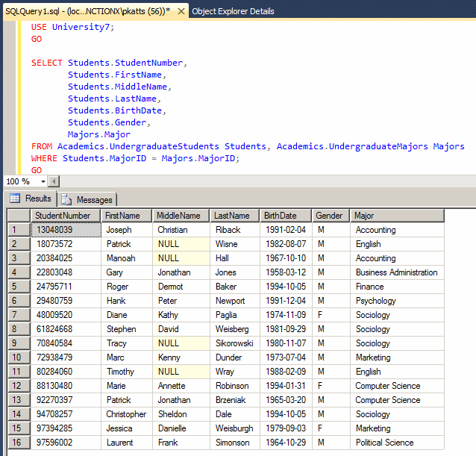Click USE keyword in query editor
The height and width of the screenshot is (456, 476).
39,27
